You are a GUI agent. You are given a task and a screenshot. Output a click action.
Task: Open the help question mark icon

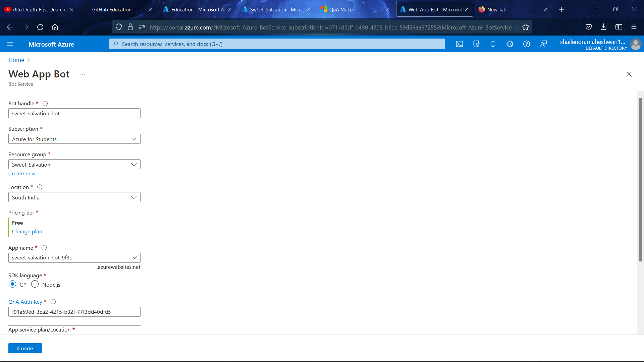tap(527, 44)
